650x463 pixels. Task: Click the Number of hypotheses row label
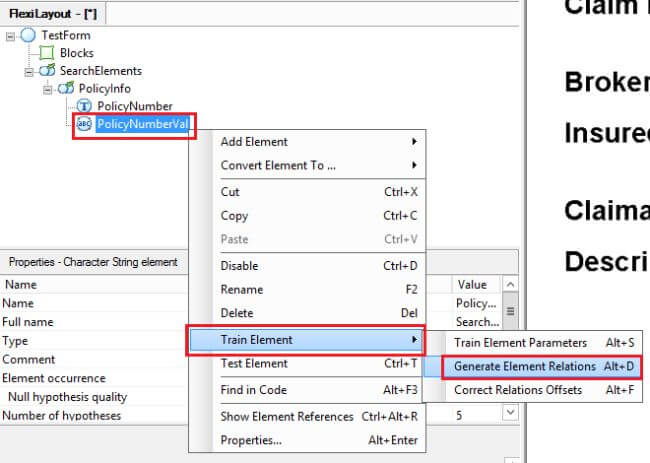[x=62, y=415]
